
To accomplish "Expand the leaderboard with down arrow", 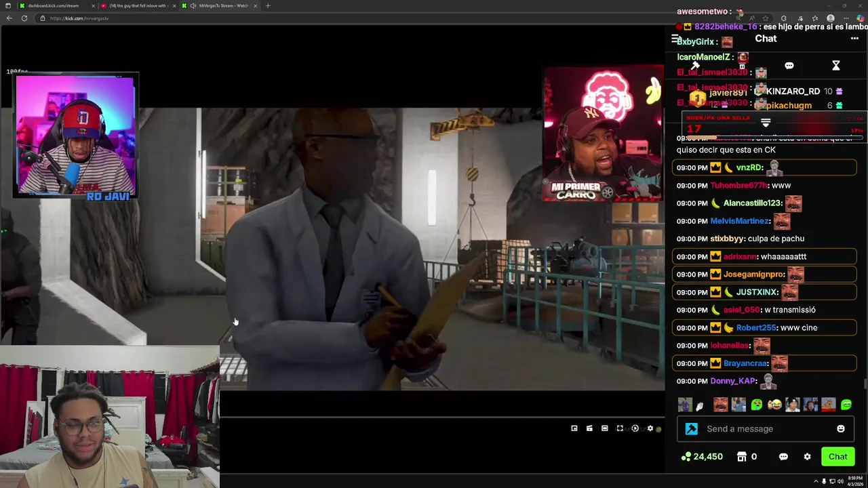I will point(766,123).
